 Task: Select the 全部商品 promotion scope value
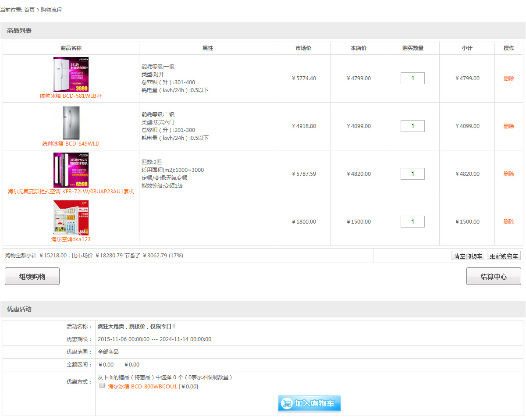pyautogui.click(x=108, y=352)
